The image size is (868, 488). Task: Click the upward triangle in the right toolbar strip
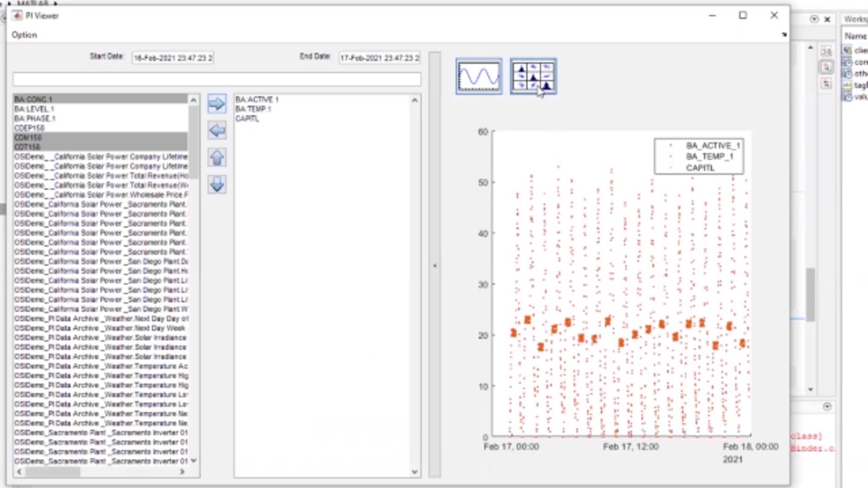pos(810,48)
